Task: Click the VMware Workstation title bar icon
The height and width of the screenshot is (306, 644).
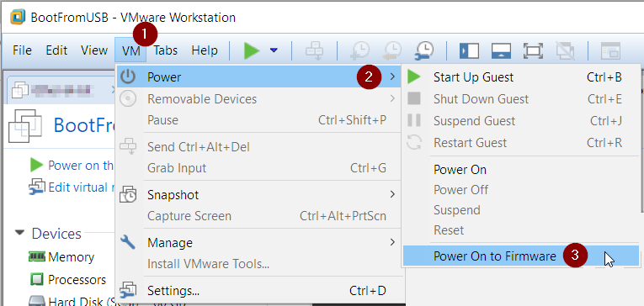Action: (18, 17)
